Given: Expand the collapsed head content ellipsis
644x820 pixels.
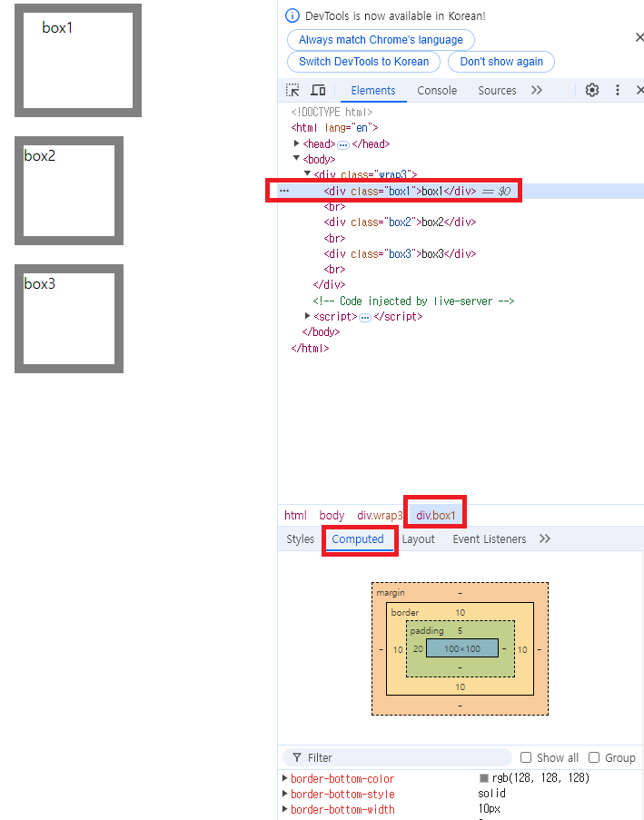Looking at the screenshot, I should tap(343, 144).
